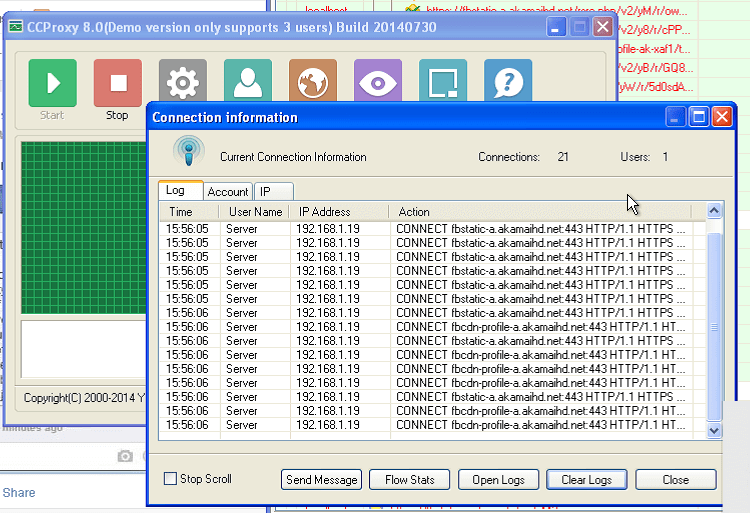Click the Action column header

tap(540, 212)
